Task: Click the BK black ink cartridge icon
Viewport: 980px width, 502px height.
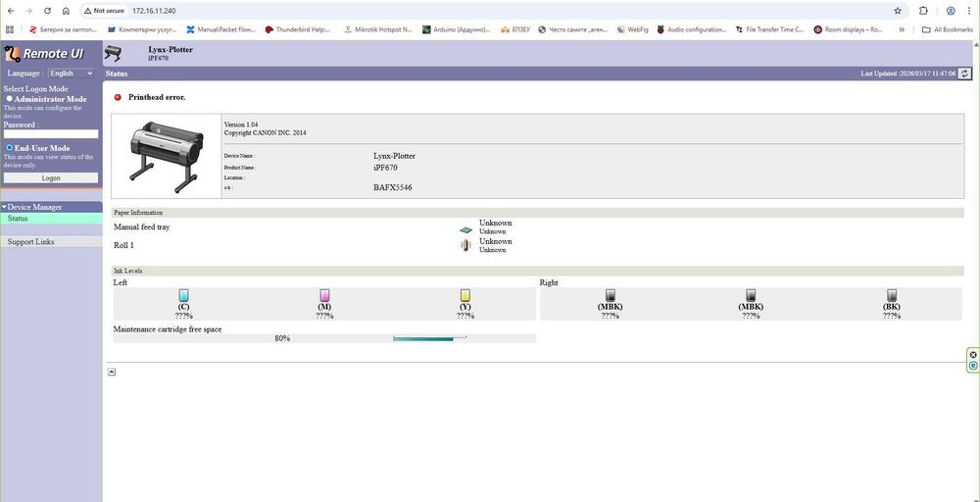Action: pyautogui.click(x=892, y=296)
